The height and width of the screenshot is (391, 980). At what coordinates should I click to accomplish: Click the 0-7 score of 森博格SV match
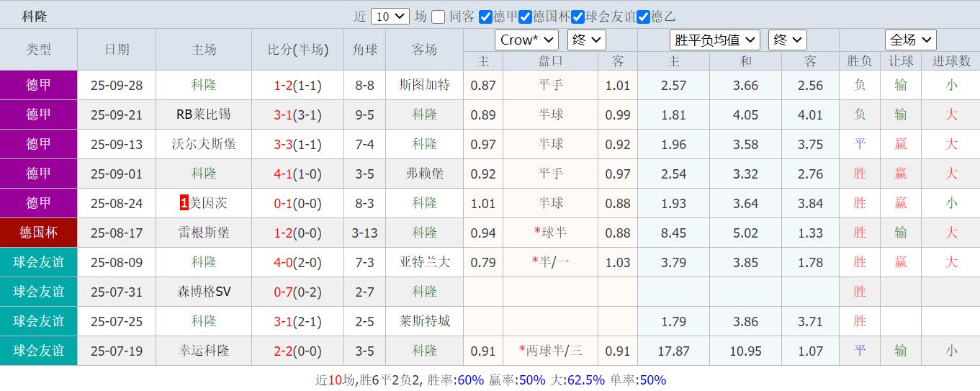(282, 292)
